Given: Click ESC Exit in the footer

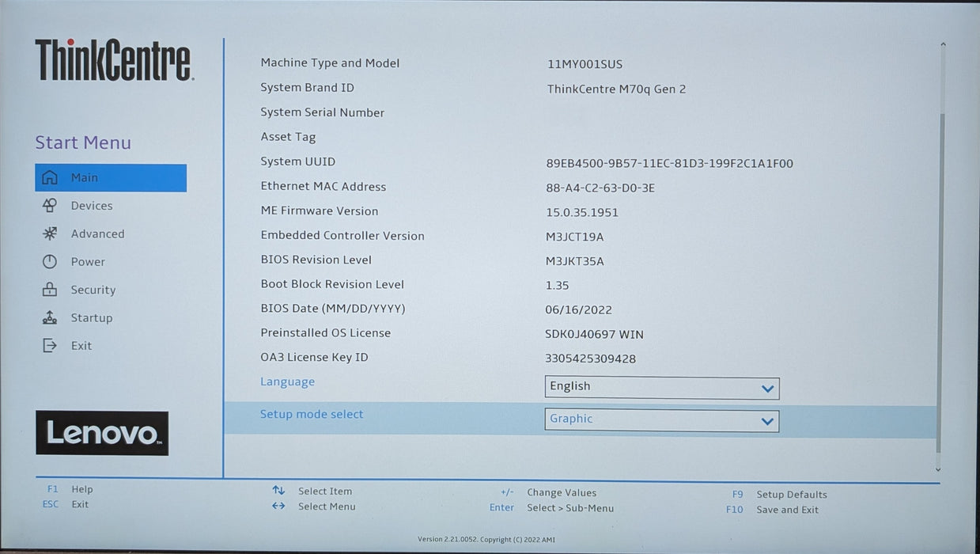Looking at the screenshot, I should pos(65,504).
